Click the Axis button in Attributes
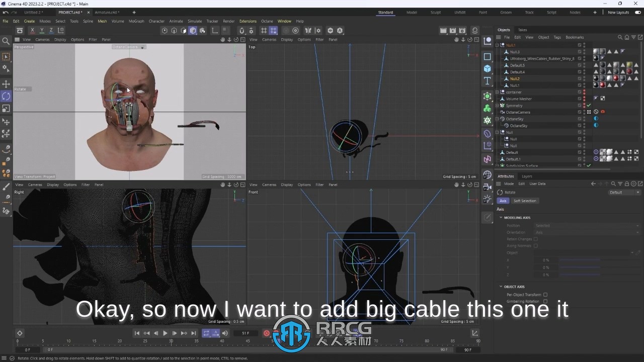 [503, 201]
